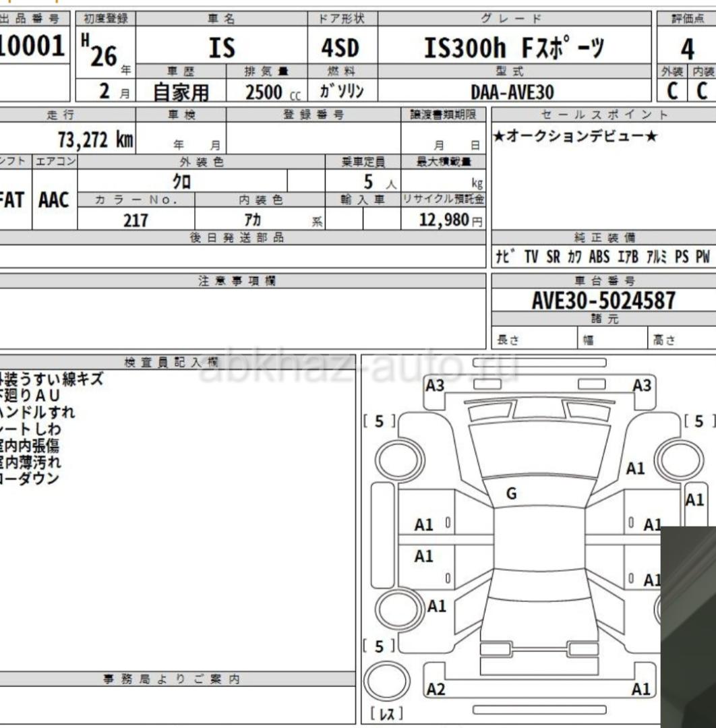This screenshot has height=728, width=716.
Task: Click the inspector note "室内薄汚れ"
Action: click(x=30, y=462)
